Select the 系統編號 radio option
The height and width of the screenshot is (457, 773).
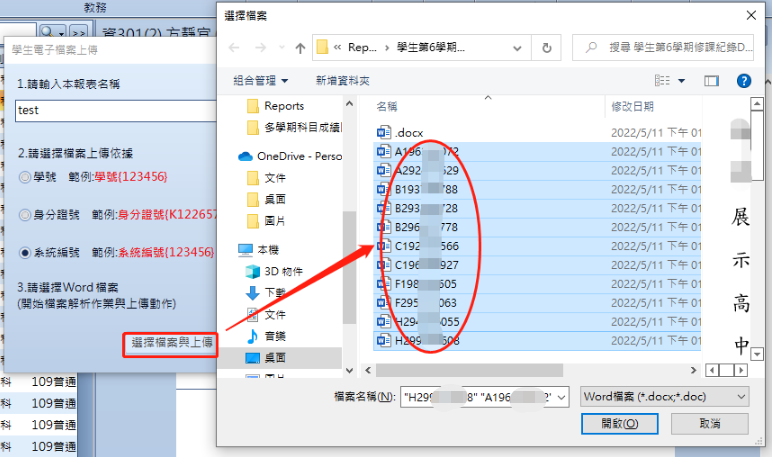click(25, 253)
